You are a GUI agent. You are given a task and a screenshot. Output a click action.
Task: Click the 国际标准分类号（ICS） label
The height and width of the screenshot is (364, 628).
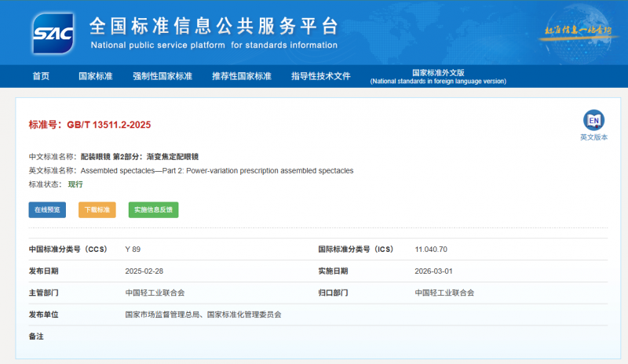click(356, 249)
